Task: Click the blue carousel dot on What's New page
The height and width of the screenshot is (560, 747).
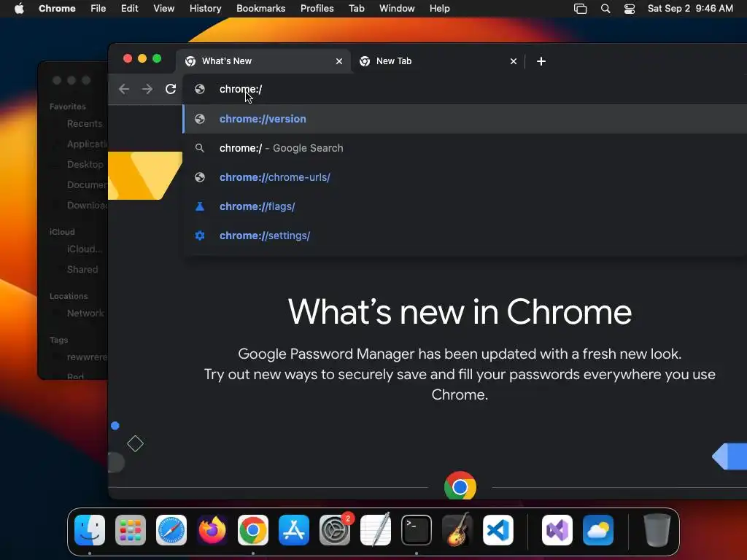Action: pyautogui.click(x=115, y=426)
